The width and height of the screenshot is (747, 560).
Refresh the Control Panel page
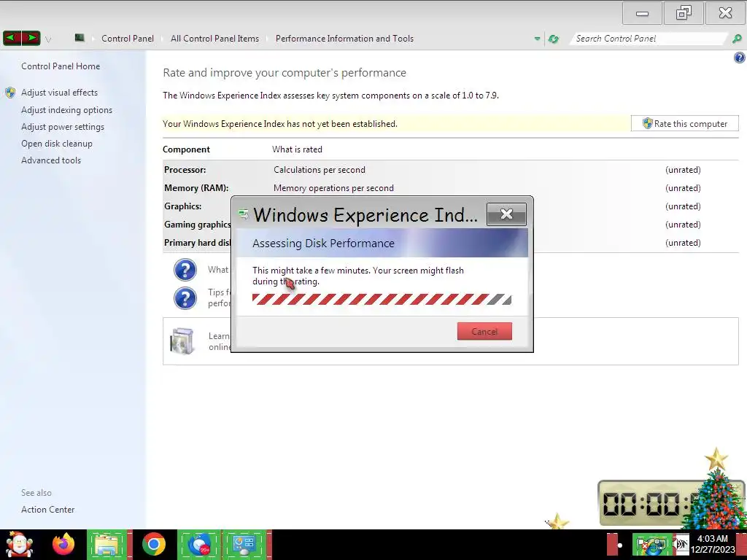[x=553, y=39]
